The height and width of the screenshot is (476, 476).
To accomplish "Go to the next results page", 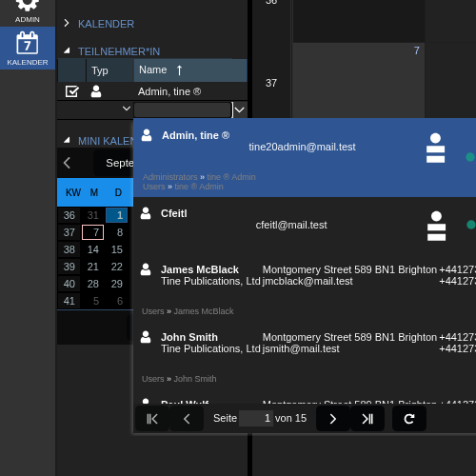I will 333,419.
